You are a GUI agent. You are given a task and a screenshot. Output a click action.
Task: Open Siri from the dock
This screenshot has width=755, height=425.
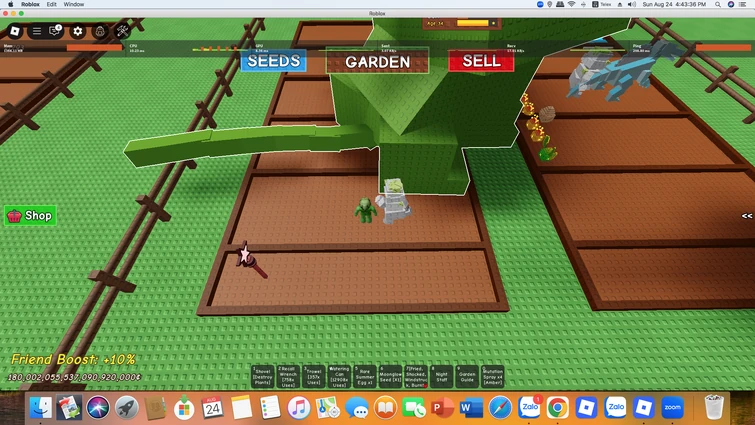tap(98, 408)
